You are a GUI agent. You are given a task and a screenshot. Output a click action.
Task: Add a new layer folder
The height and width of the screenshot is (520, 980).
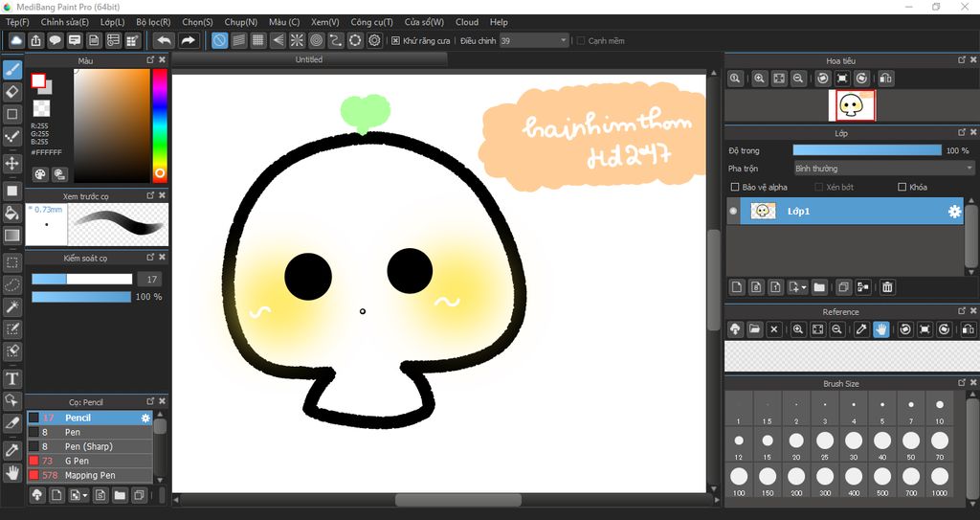819,287
